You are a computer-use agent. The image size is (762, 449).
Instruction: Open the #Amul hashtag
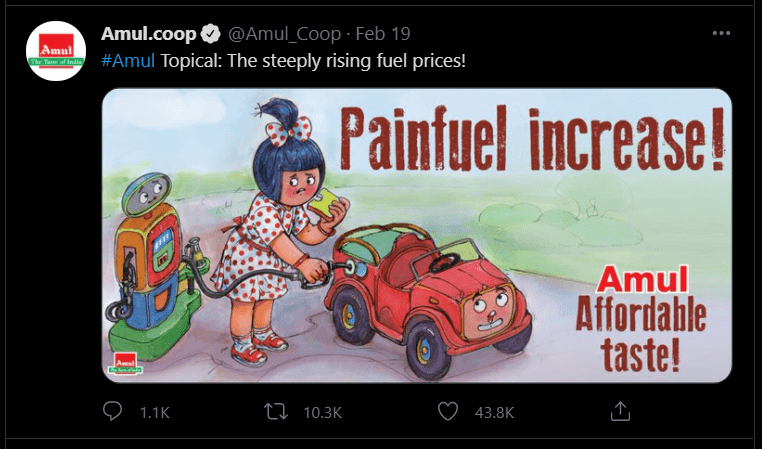[128, 61]
